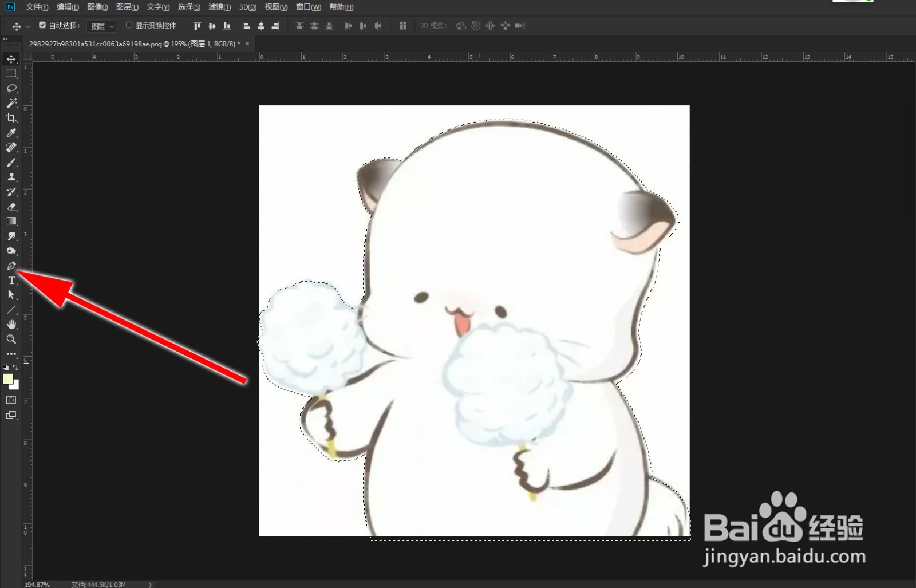This screenshot has width=916, height=588.
Task: Select the Crop tool
Action: tap(11, 118)
